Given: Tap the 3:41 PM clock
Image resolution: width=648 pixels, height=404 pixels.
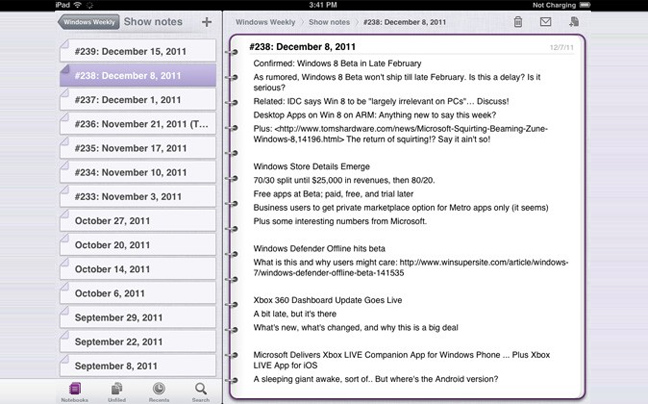Looking at the screenshot, I should [323, 5].
